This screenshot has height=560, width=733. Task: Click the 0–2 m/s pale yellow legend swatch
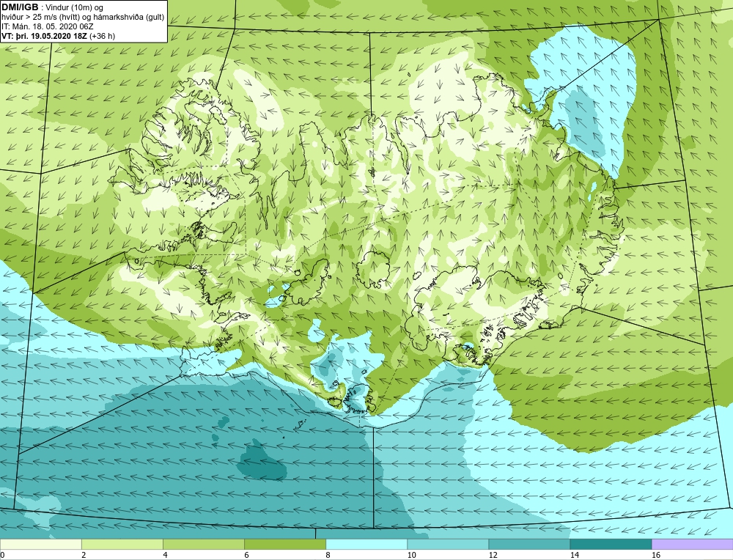tap(40, 545)
